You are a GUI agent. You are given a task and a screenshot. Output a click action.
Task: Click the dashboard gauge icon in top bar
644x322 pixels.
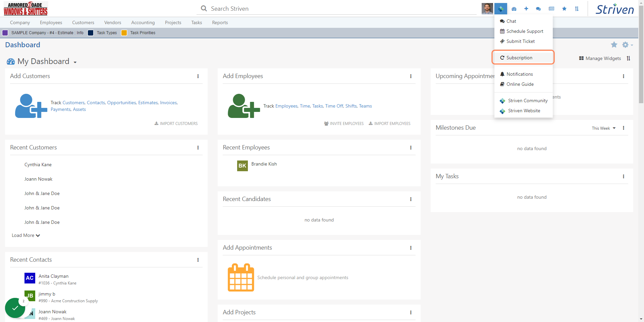click(514, 9)
